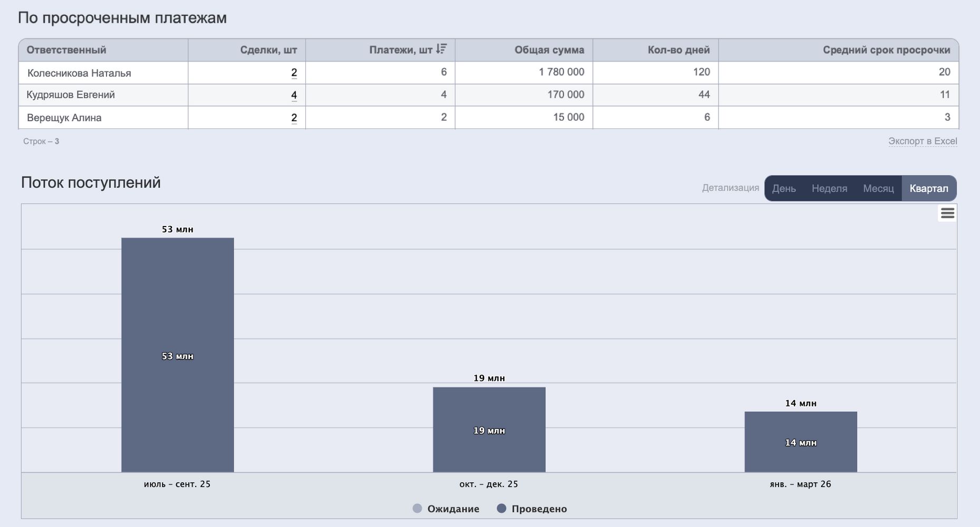Click the июль – сент. 25 bar
Screen dimensions: 980x527
[x=177, y=355]
